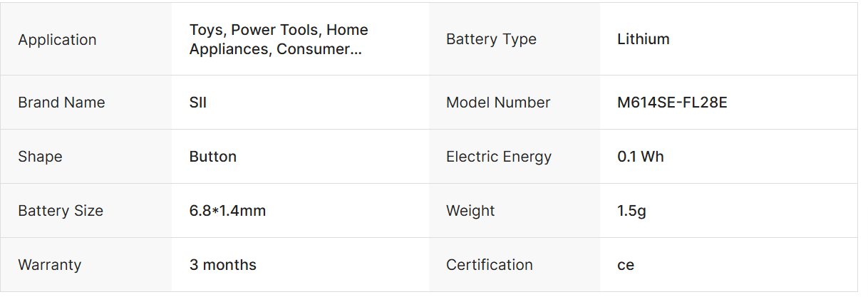This screenshot has width=868, height=297.
Task: Click the Application label cell
Action: pyautogui.click(x=57, y=40)
